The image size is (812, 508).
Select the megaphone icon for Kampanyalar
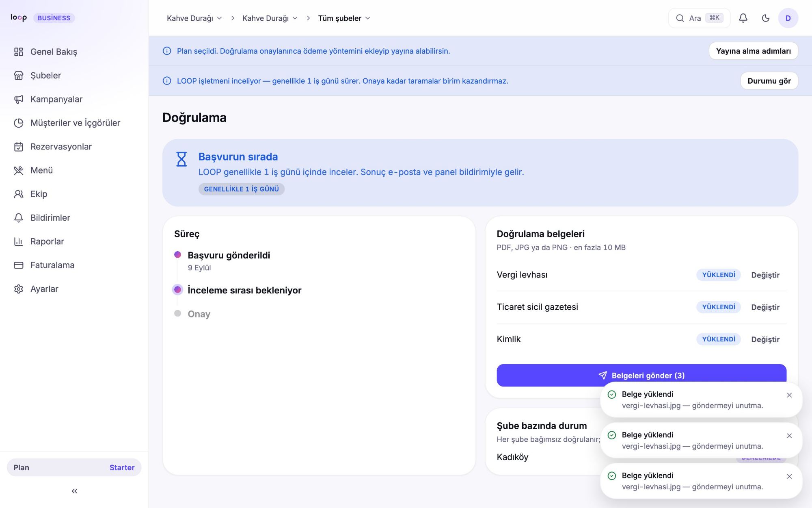tap(19, 99)
